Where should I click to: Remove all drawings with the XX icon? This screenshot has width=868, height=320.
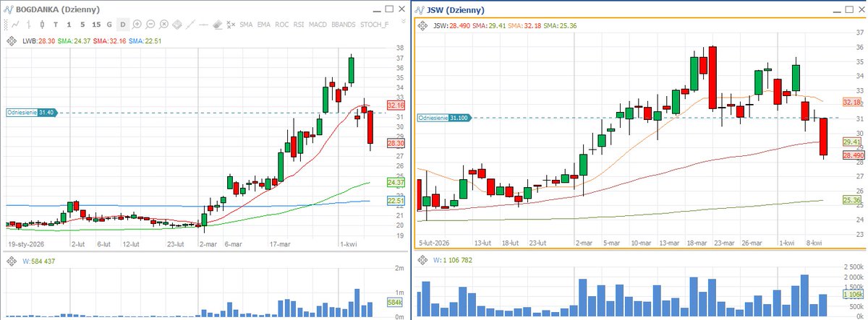[x=231, y=25]
